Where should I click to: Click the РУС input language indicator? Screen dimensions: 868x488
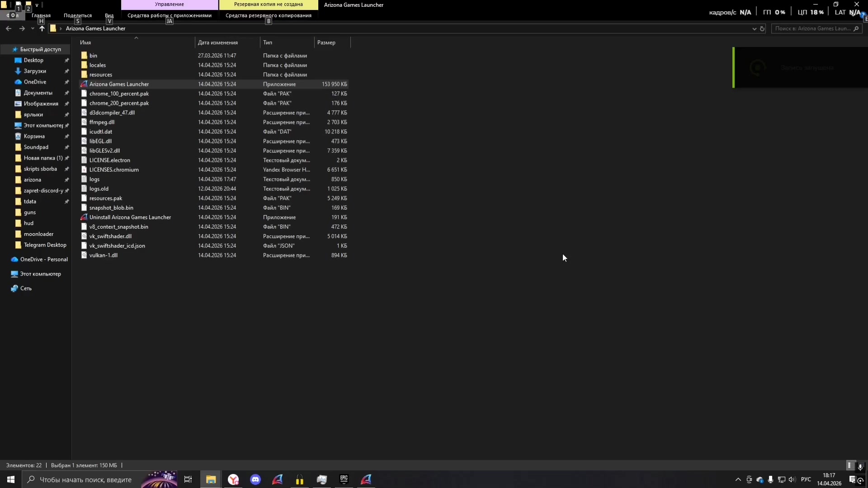(x=806, y=479)
